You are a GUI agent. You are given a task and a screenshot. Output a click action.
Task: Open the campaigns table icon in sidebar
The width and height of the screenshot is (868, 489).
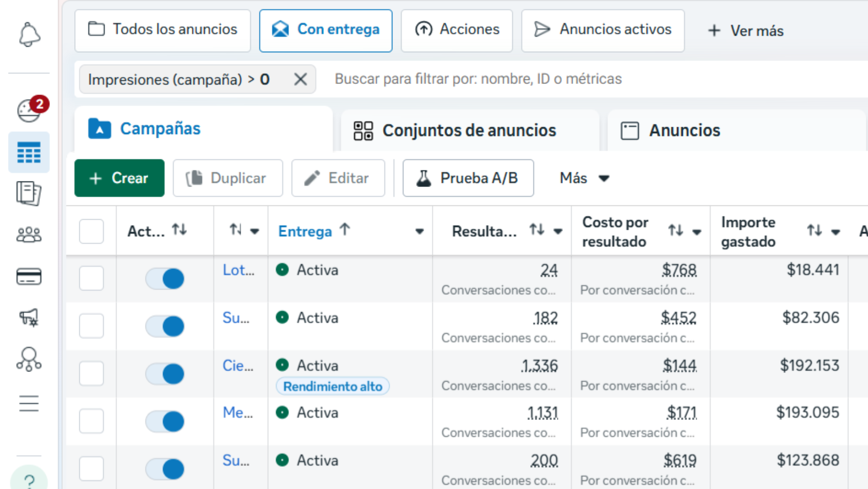pyautogui.click(x=29, y=153)
